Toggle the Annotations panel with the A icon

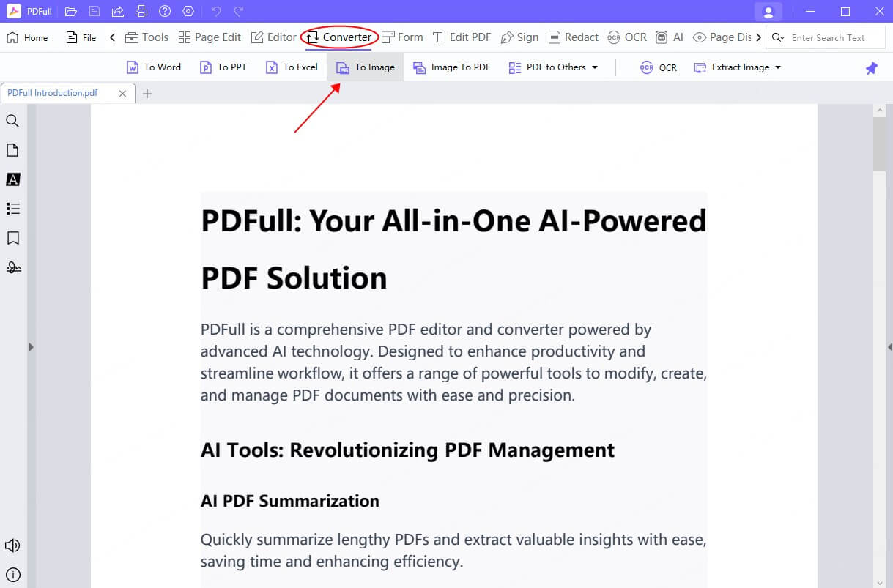click(x=12, y=179)
